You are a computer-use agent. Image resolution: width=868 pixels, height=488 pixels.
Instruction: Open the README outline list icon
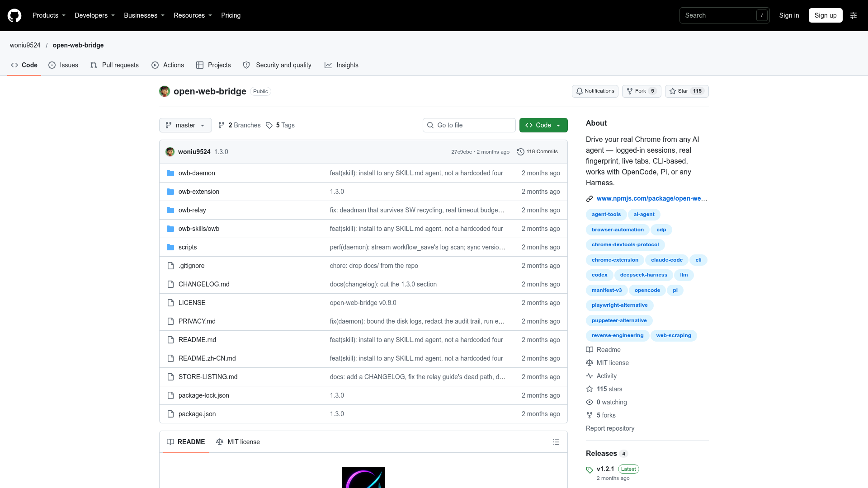[556, 442]
